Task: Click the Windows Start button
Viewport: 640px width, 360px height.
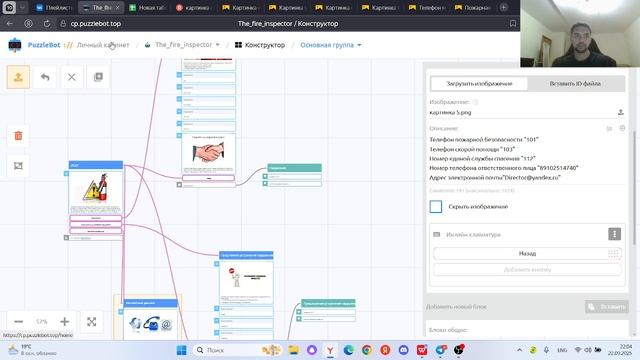Action: point(181,350)
